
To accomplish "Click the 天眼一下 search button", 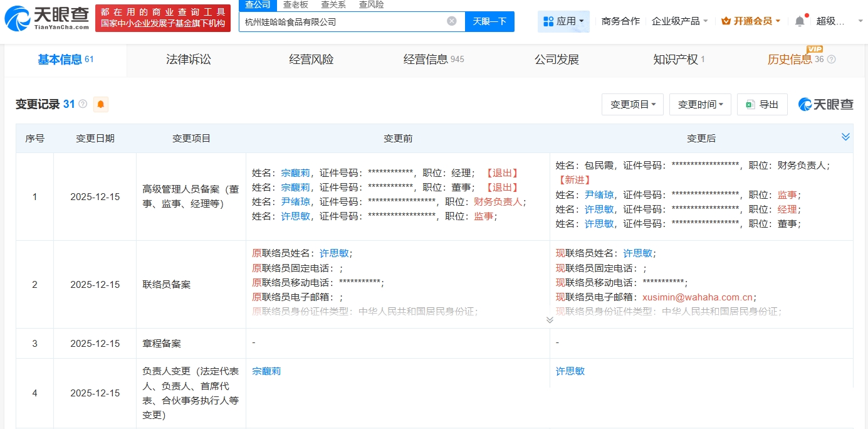I will 489,21.
